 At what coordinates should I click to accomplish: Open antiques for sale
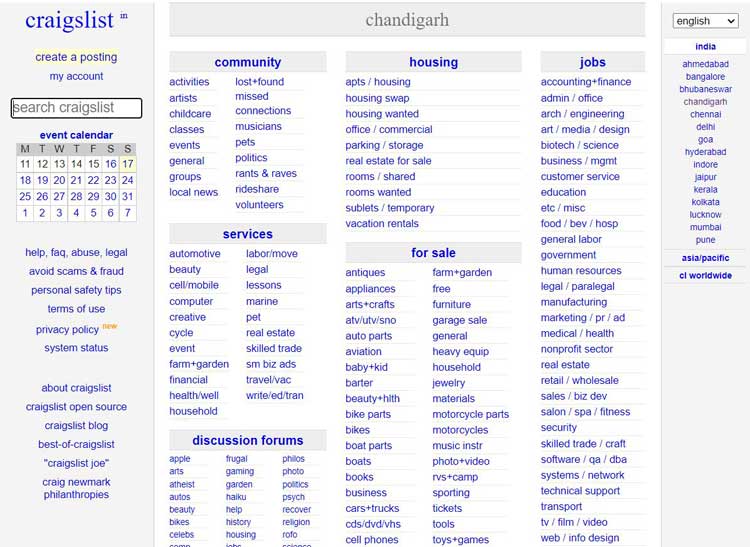coord(365,273)
